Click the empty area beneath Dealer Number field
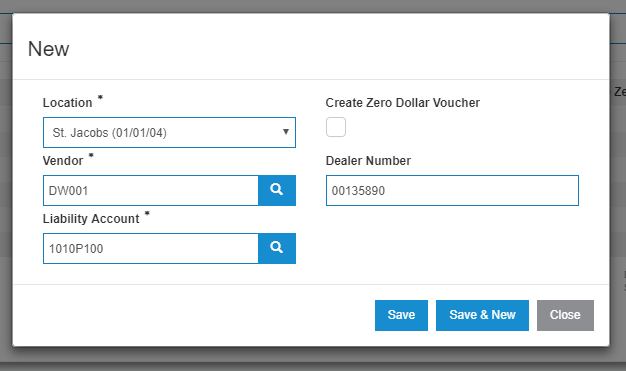 [452, 244]
